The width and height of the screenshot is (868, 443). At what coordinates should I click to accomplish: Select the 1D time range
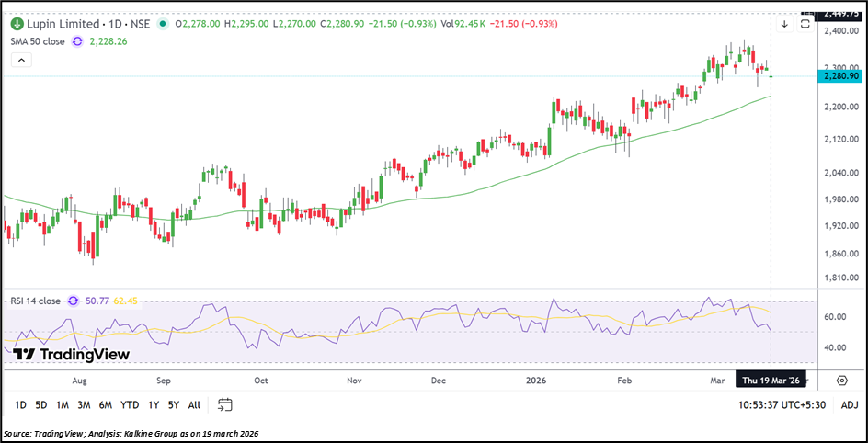pyautogui.click(x=20, y=404)
